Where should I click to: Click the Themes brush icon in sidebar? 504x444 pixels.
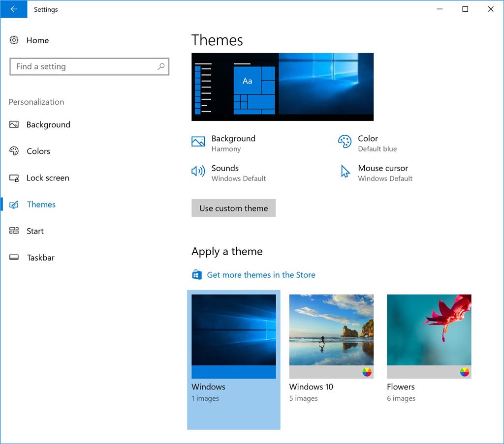(x=14, y=205)
